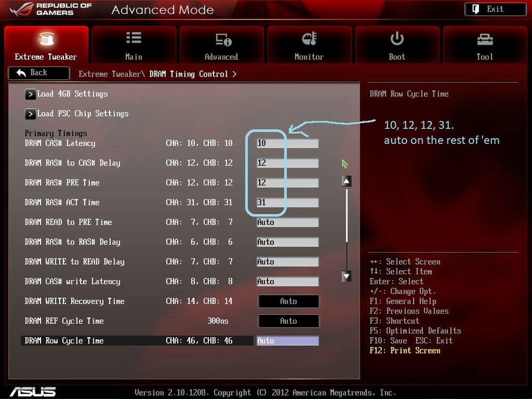This screenshot has width=532, height=399.
Task: Click the Primary Timings section heading
Action: [55, 133]
